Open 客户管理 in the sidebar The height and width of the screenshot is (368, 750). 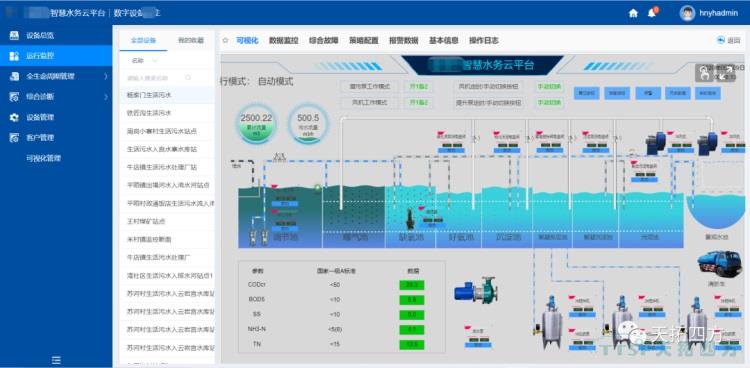click(x=56, y=138)
